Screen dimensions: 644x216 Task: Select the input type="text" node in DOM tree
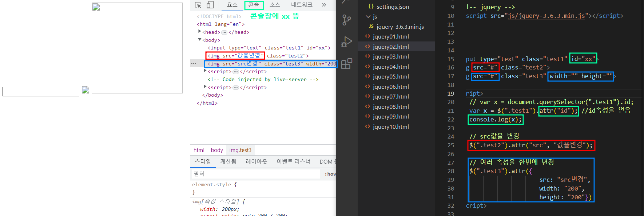(x=269, y=48)
